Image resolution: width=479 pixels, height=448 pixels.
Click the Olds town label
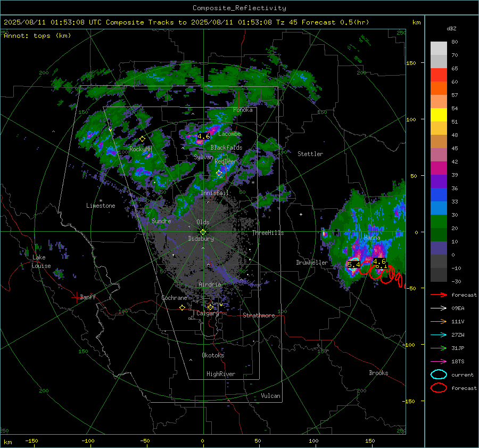point(203,222)
